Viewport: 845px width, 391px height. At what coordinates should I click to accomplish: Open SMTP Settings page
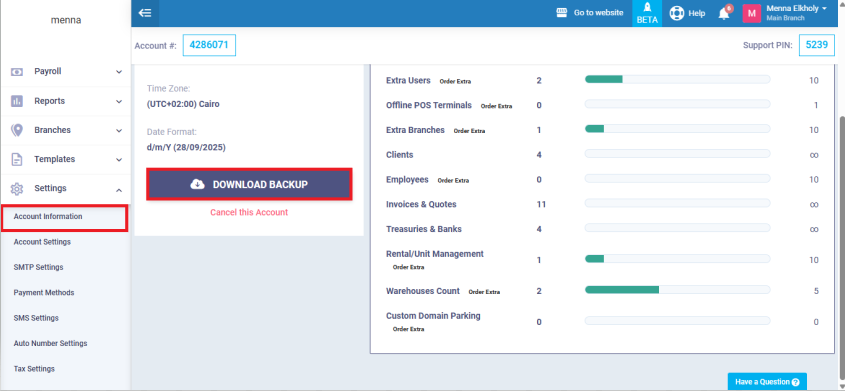pyautogui.click(x=38, y=268)
